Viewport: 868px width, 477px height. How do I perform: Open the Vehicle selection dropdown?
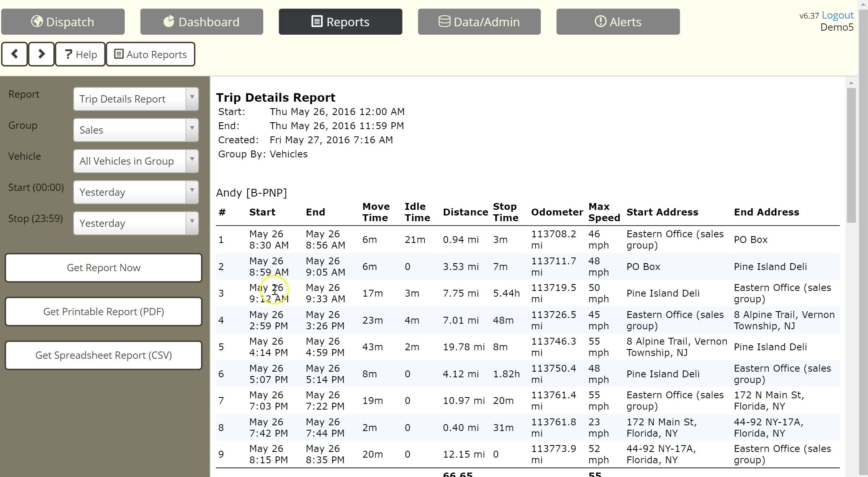click(136, 161)
